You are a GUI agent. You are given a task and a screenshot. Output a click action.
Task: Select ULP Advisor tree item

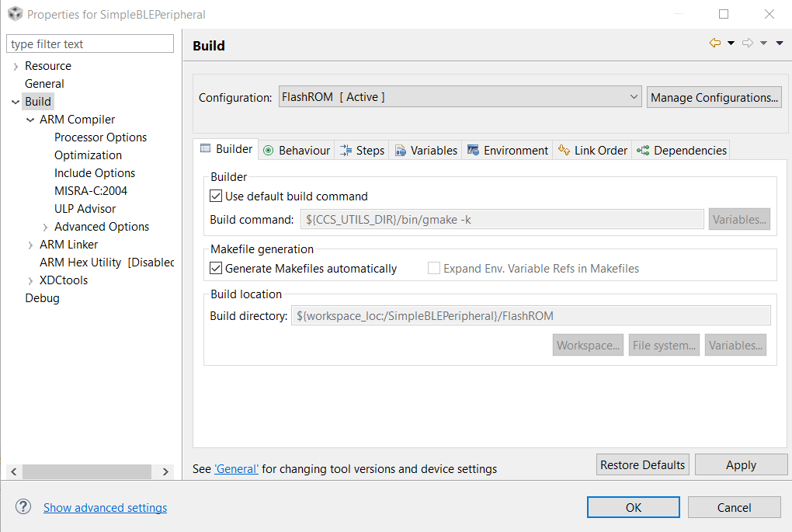click(85, 209)
